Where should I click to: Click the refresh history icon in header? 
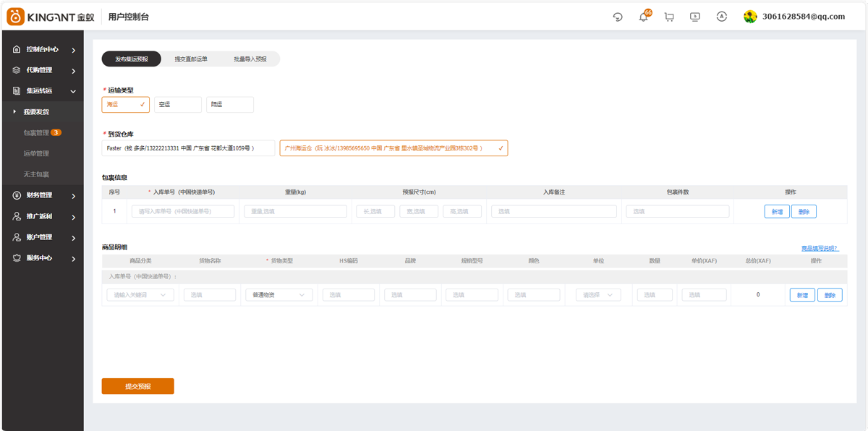(x=617, y=17)
